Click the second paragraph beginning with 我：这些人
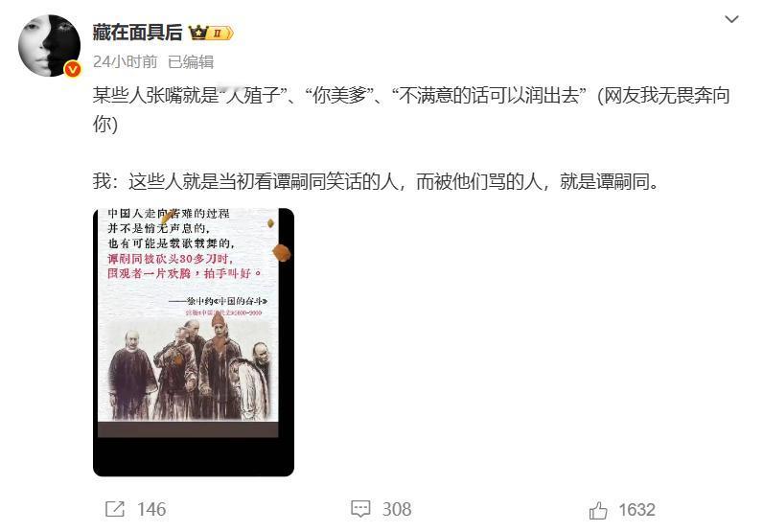This screenshot has width=763, height=532. [376, 181]
